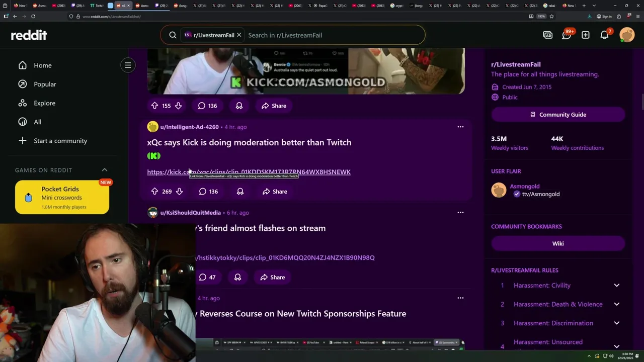Open the notifications bell

coord(605,35)
